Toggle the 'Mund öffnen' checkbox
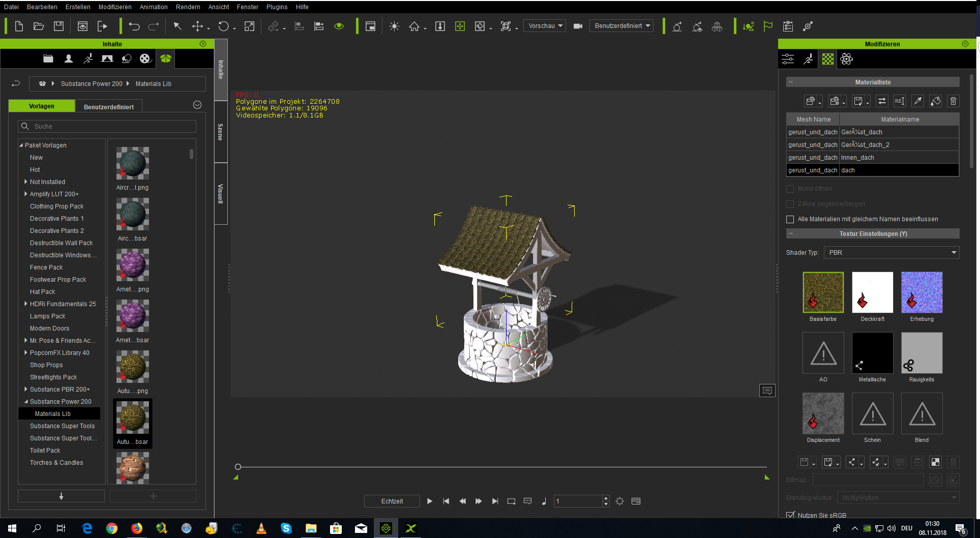 (x=790, y=189)
